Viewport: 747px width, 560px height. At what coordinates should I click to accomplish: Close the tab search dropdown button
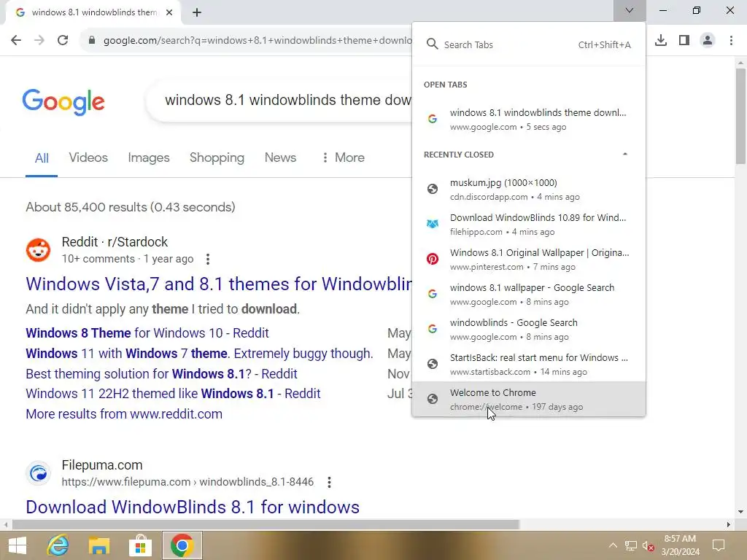(630, 10)
